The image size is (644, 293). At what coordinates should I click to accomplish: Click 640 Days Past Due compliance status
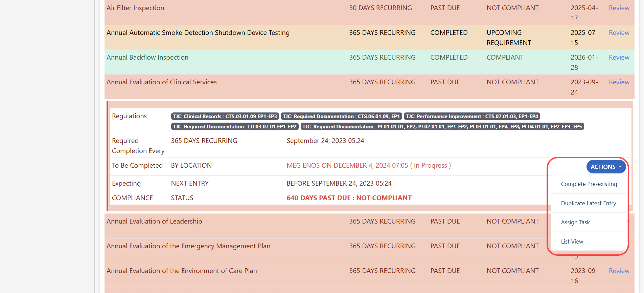pos(349,198)
